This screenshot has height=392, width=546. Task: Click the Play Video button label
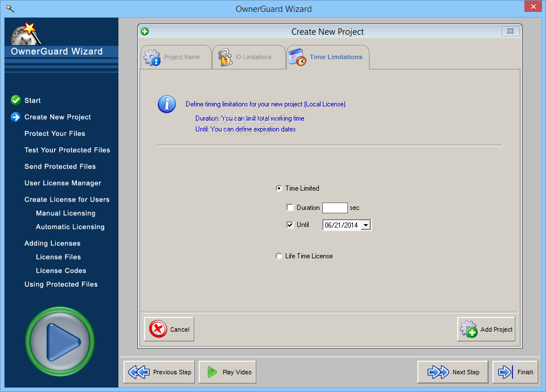pos(237,372)
